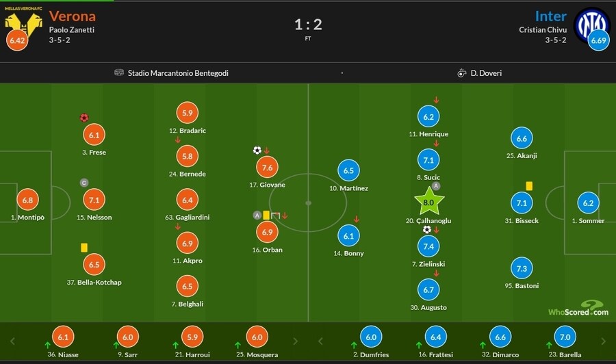Click the red own-goal ball above Frese
The height and width of the screenshot is (364, 616).
[84, 118]
